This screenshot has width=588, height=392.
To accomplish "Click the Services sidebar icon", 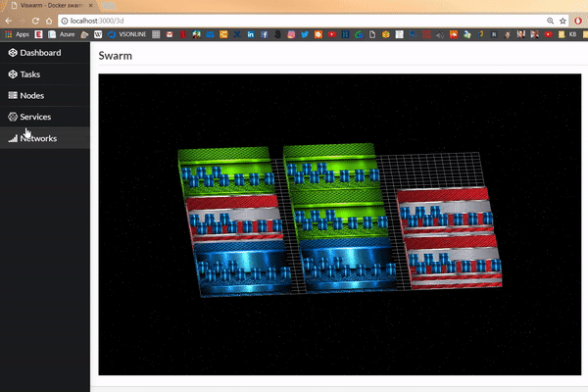I will (x=13, y=117).
